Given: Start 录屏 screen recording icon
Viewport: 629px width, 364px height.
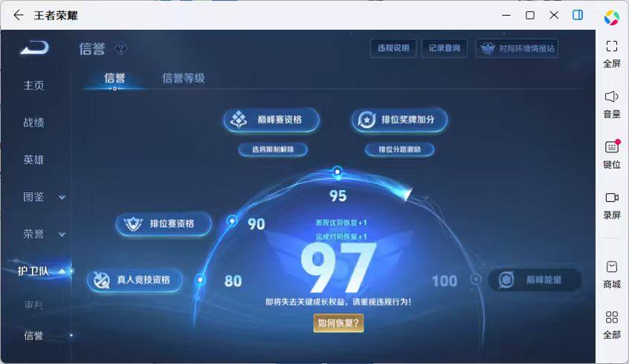Looking at the screenshot, I should (612, 198).
